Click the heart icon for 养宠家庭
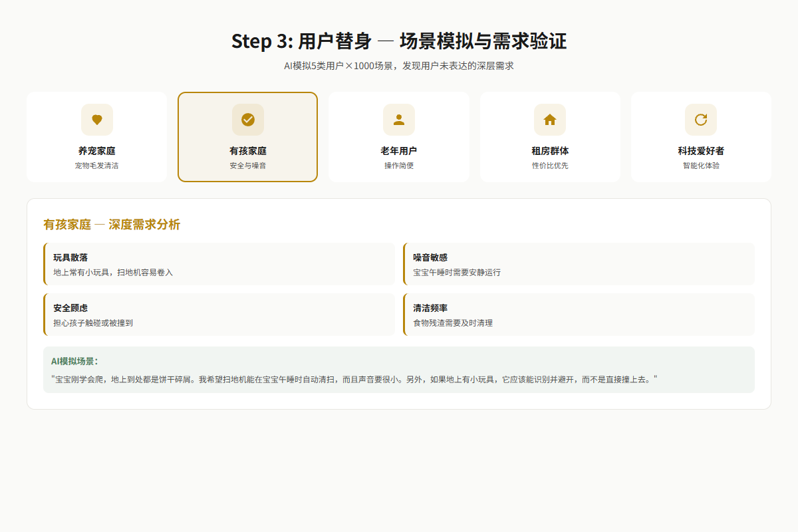Image resolution: width=798 pixels, height=532 pixels. (97, 120)
